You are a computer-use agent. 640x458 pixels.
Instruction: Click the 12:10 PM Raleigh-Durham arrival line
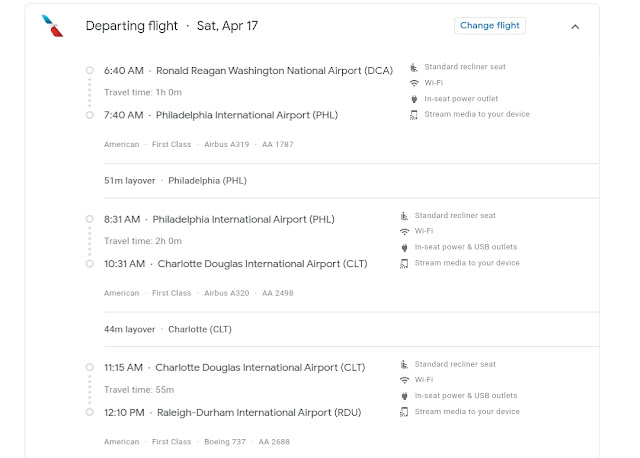[x=230, y=412]
